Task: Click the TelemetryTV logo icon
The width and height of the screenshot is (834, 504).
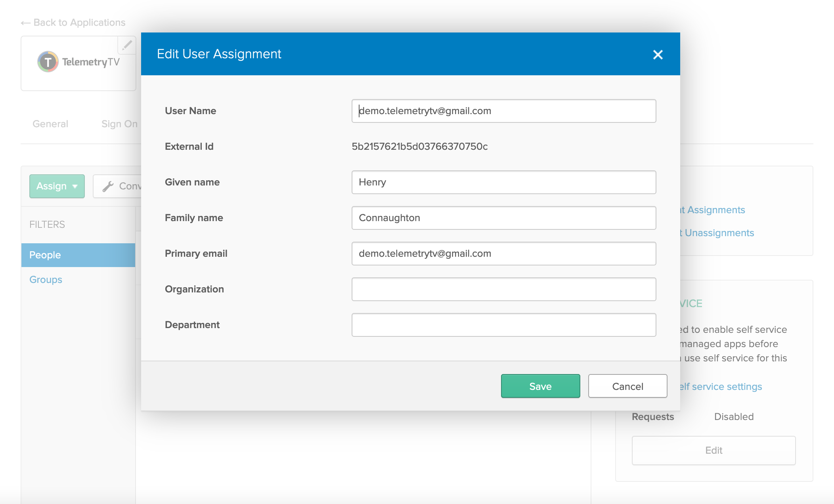Action: (x=48, y=62)
